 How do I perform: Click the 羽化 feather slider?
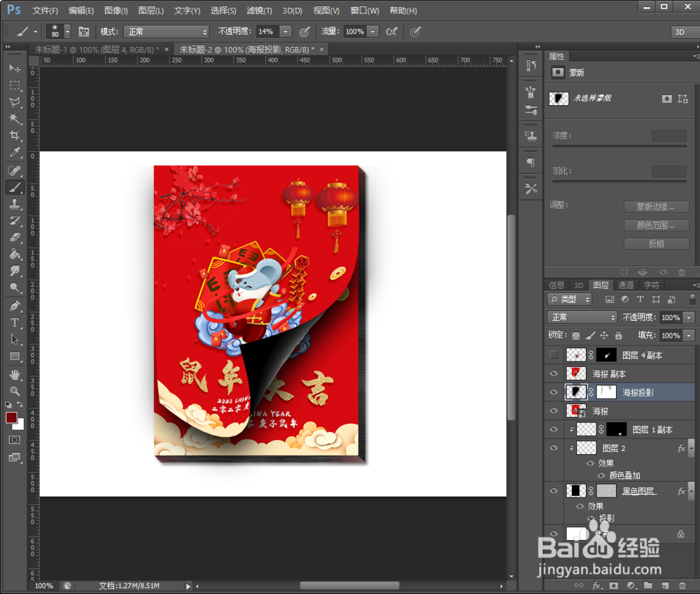[x=619, y=182]
